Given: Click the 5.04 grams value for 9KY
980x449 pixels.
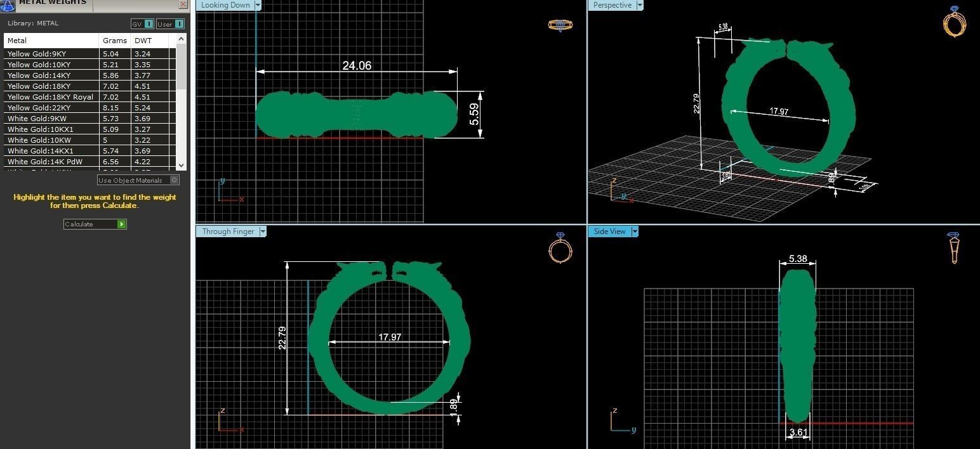Looking at the screenshot, I should tap(110, 54).
